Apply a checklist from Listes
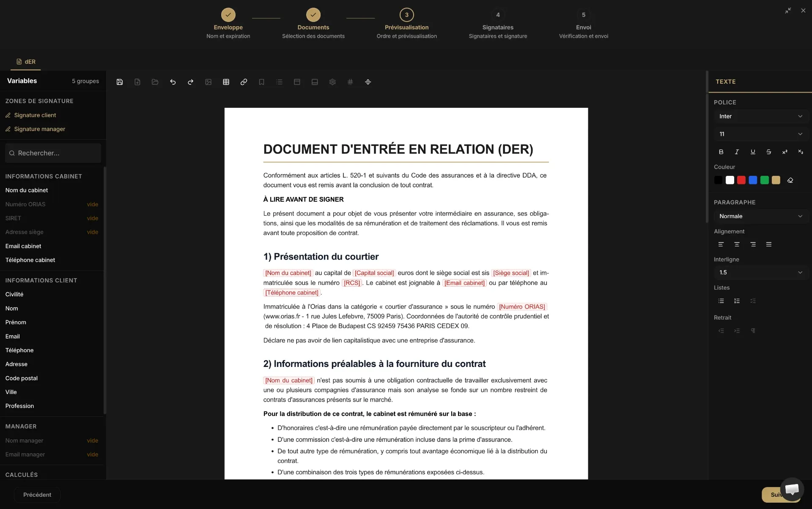Image resolution: width=812 pixels, height=509 pixels. 753,301
